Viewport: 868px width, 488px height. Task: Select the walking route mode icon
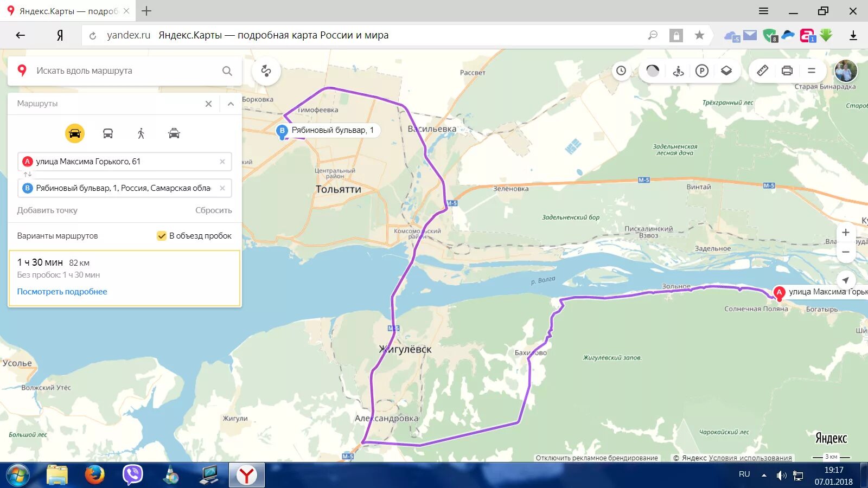141,133
